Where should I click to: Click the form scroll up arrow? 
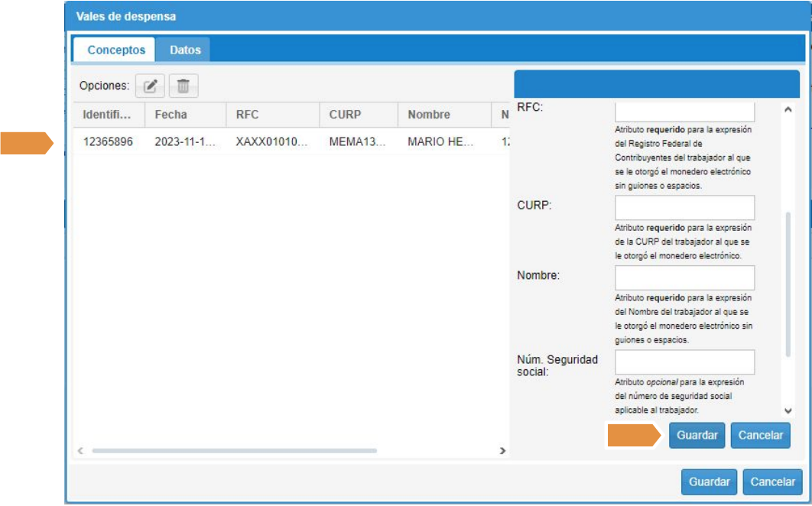pos(788,110)
